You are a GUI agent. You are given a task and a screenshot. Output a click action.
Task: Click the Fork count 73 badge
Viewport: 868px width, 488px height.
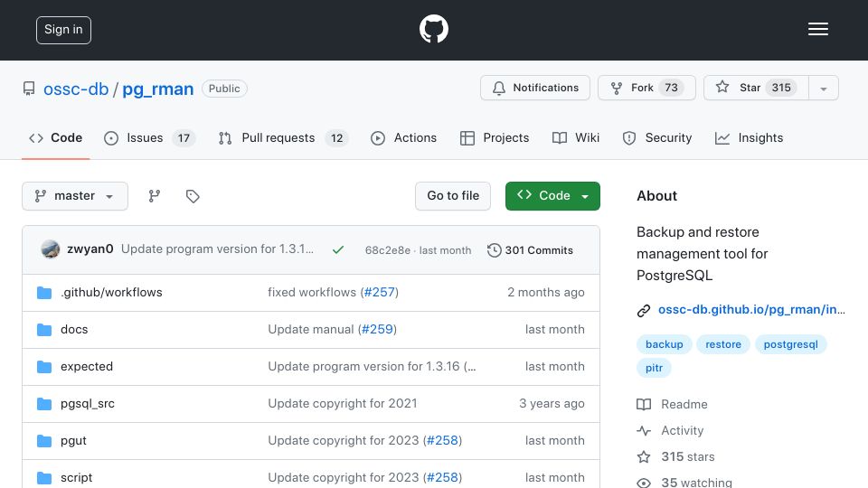click(671, 88)
